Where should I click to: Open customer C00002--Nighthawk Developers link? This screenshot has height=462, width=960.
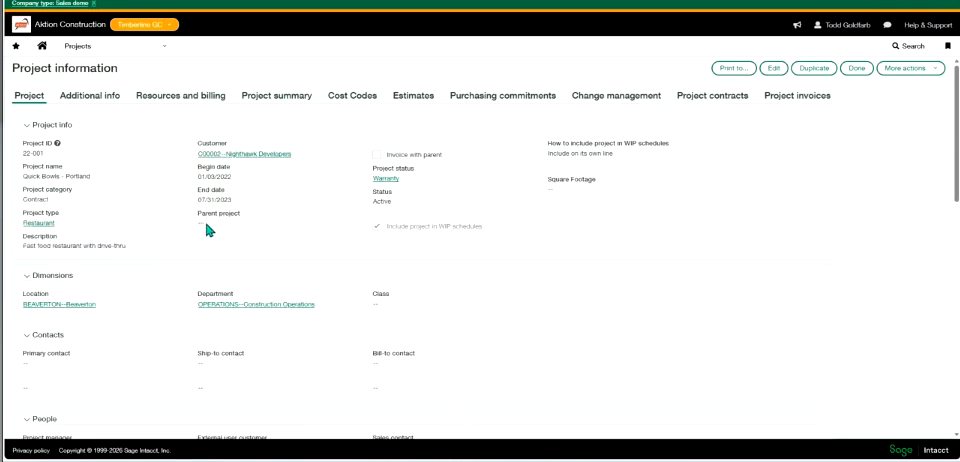[x=244, y=154]
